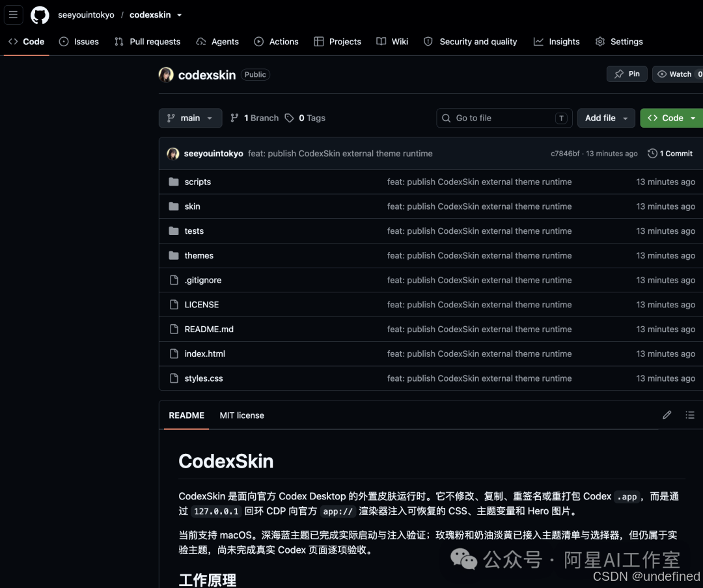Open commit message in the styles.css row
The height and width of the screenshot is (588, 703).
point(479,378)
